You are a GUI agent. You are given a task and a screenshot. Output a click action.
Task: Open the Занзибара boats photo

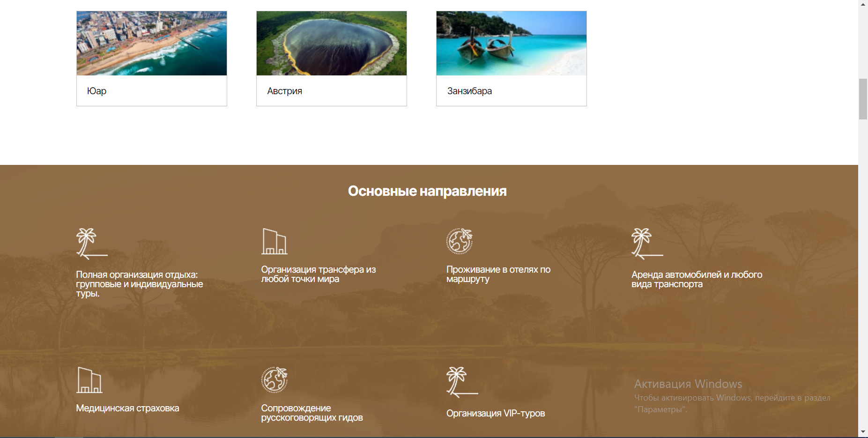(512, 43)
